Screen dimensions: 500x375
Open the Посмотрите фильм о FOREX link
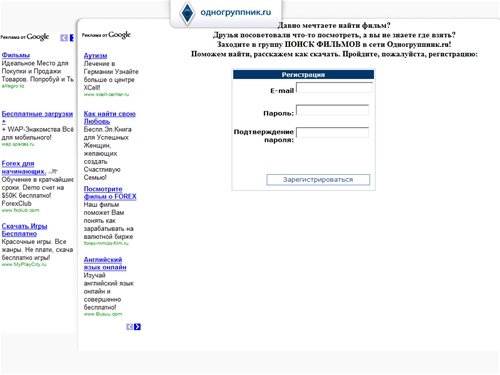(x=110, y=193)
